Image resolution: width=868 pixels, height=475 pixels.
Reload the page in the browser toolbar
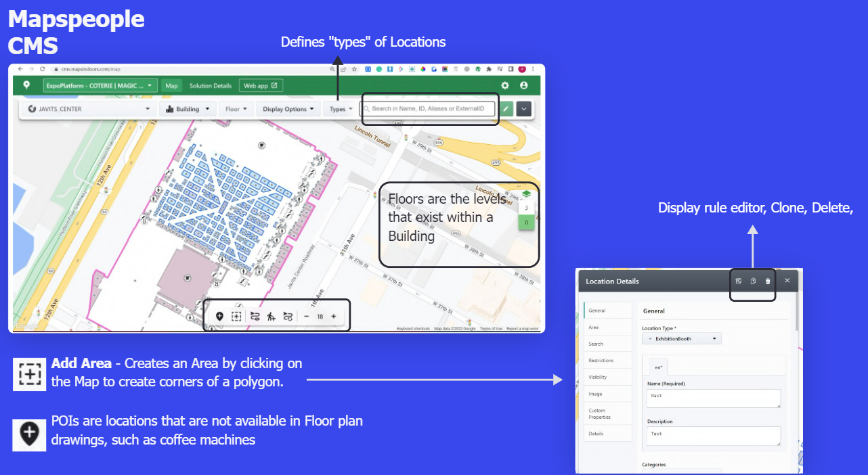(x=43, y=68)
